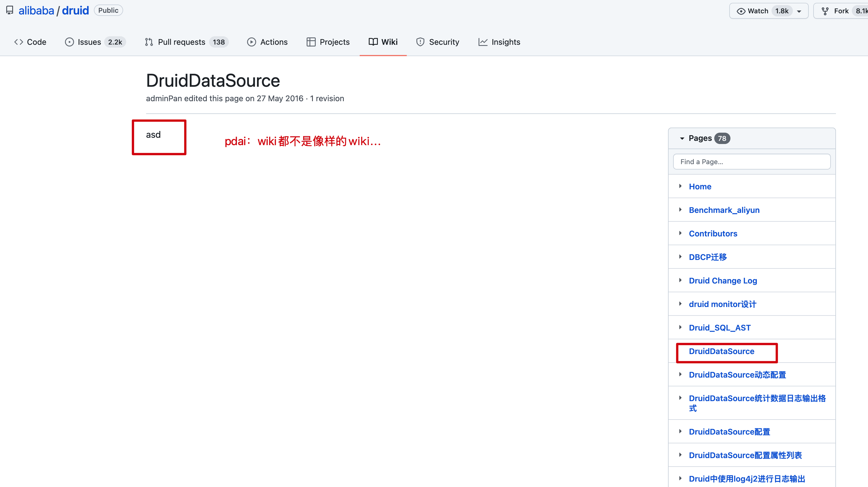Expand the Home page entry arrow
Image resolution: width=868 pixels, height=487 pixels.
(x=680, y=186)
